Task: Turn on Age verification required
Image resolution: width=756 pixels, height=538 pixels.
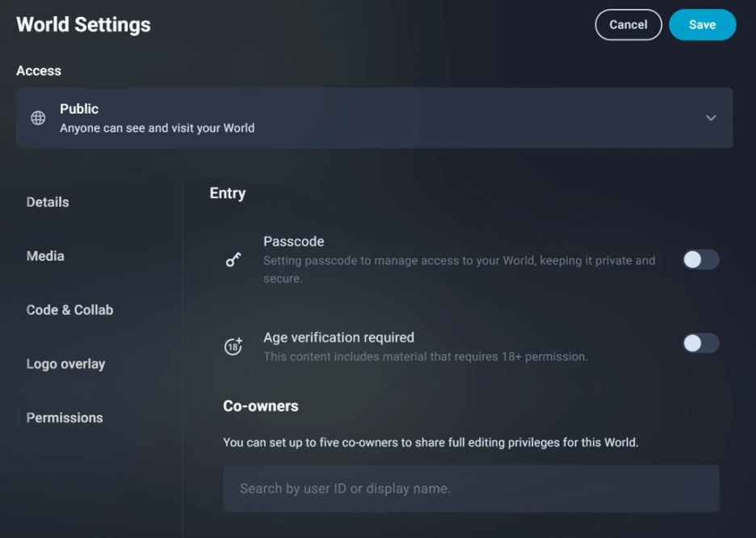Action: 699,343
